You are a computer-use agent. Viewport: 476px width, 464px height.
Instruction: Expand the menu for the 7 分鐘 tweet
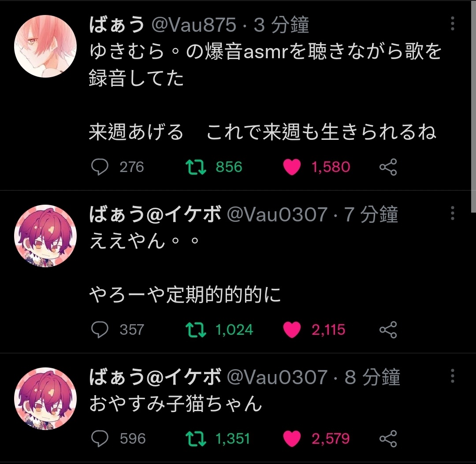(x=452, y=213)
